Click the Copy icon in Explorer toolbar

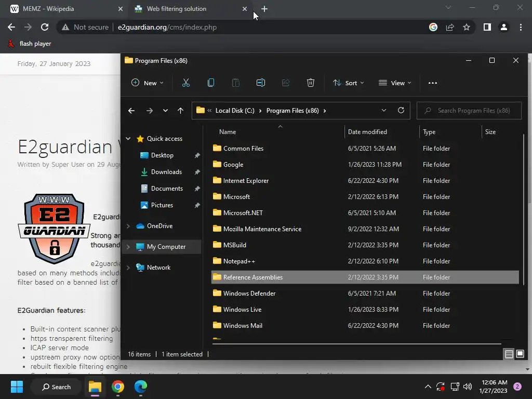tap(211, 83)
